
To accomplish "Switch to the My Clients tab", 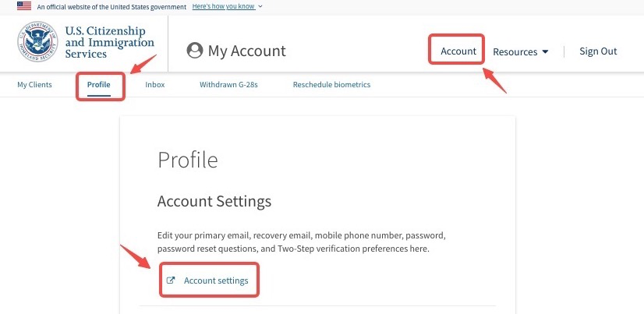I will 34,84.
